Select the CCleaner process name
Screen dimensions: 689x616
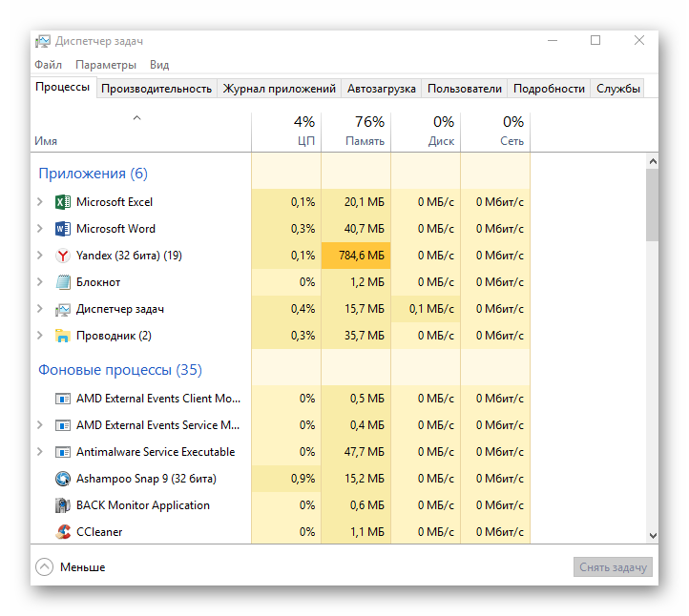(99, 532)
